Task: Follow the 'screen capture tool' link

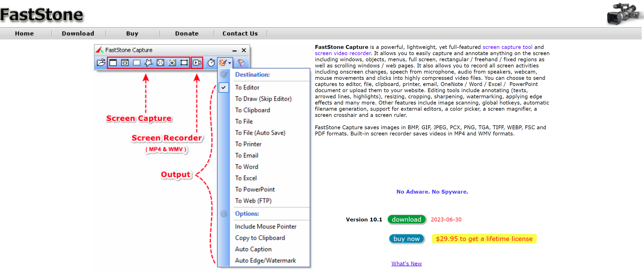Action: click(507, 47)
